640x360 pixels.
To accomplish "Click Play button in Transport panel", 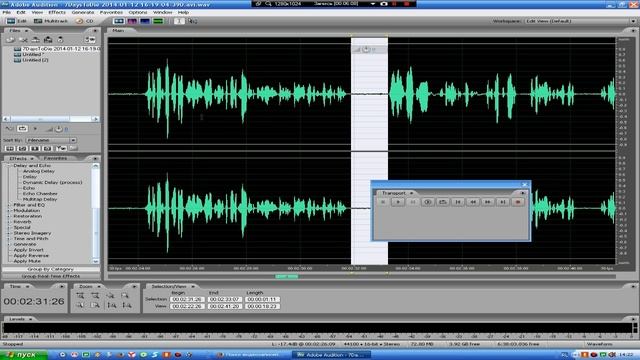I will [x=398, y=202].
